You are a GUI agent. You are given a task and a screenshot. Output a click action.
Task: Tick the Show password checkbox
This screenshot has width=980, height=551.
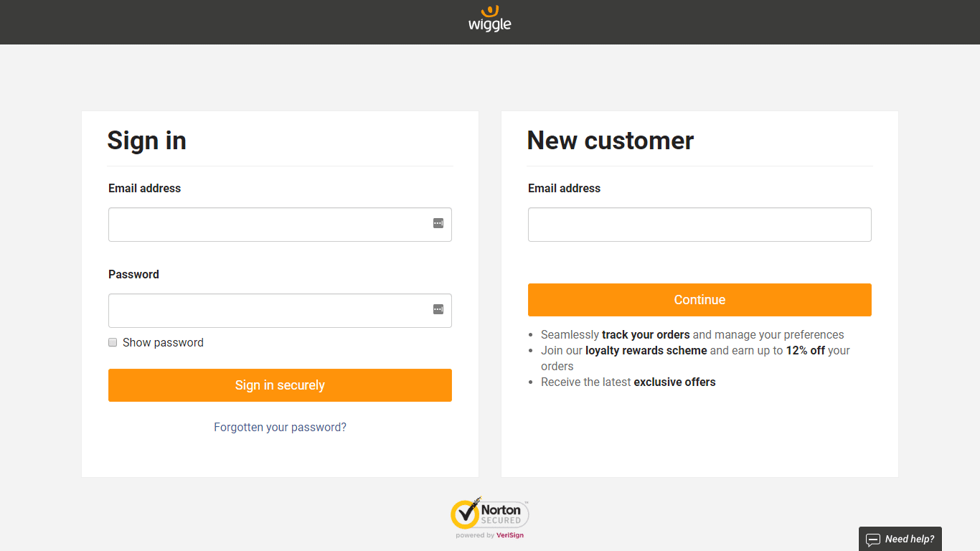pos(113,342)
